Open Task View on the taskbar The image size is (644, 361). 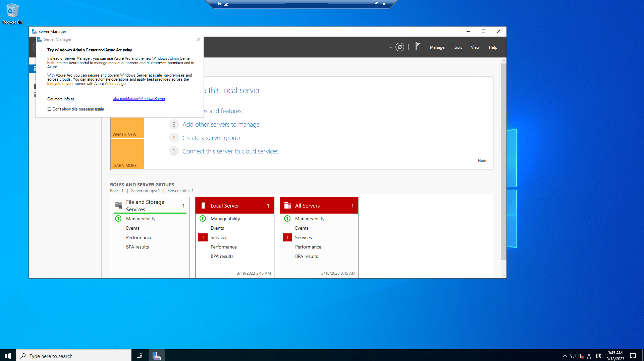pyautogui.click(x=139, y=356)
